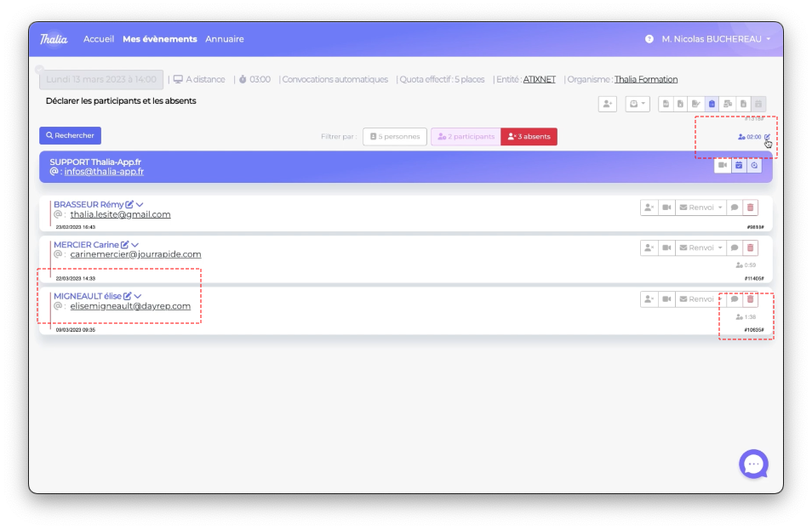
Task: Open the Renvoi dropdown for BRASSEUR Rémy
Action: 700,208
